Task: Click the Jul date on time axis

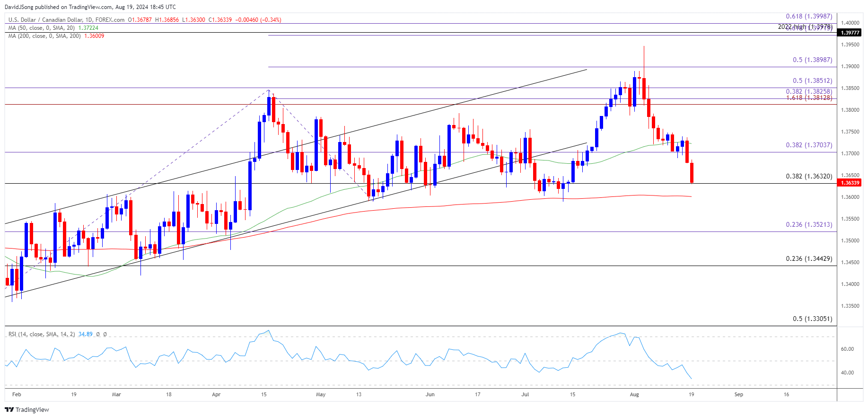Action: pos(525,394)
